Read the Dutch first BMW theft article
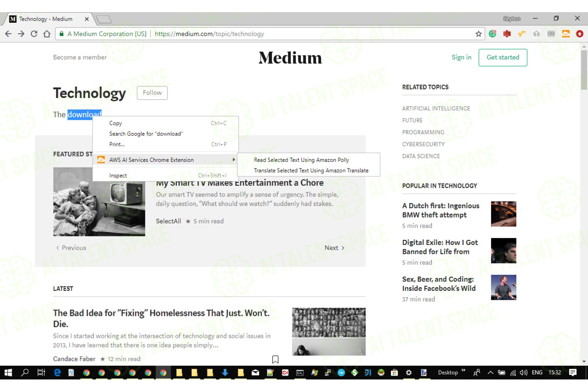The image size is (588, 392). [441, 210]
